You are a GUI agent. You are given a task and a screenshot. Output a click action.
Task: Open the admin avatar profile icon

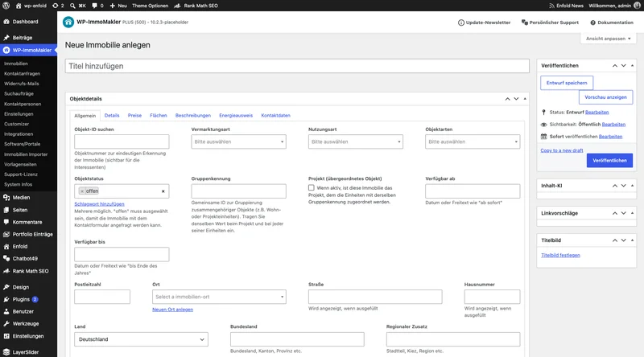click(x=637, y=6)
